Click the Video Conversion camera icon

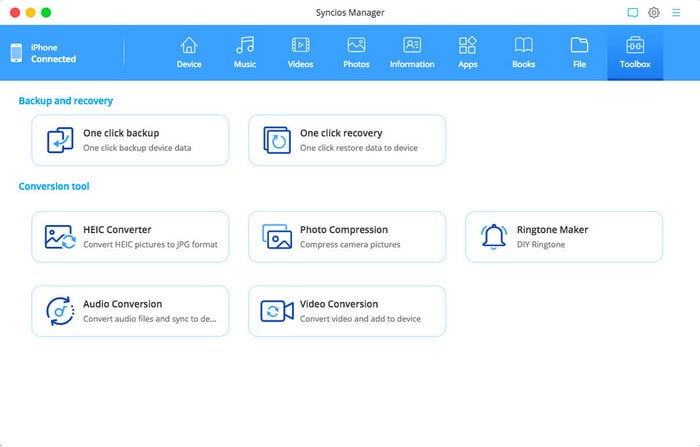pos(277,311)
